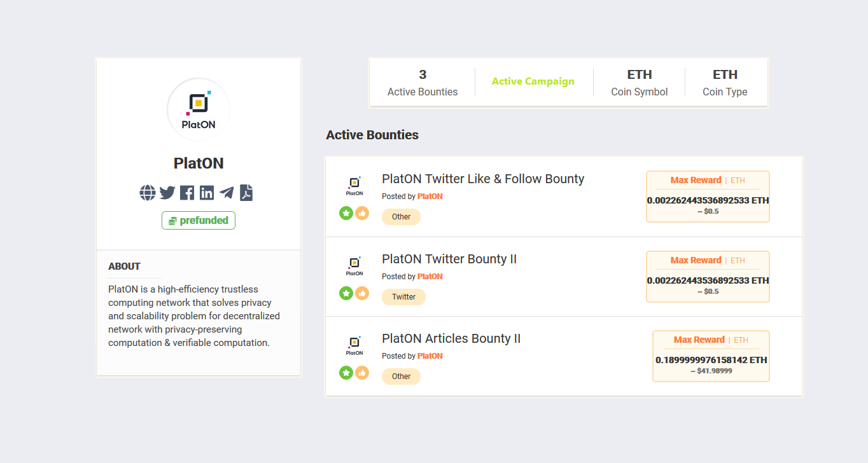Click PlatON logo beside Articles Bounty II

pos(354,345)
